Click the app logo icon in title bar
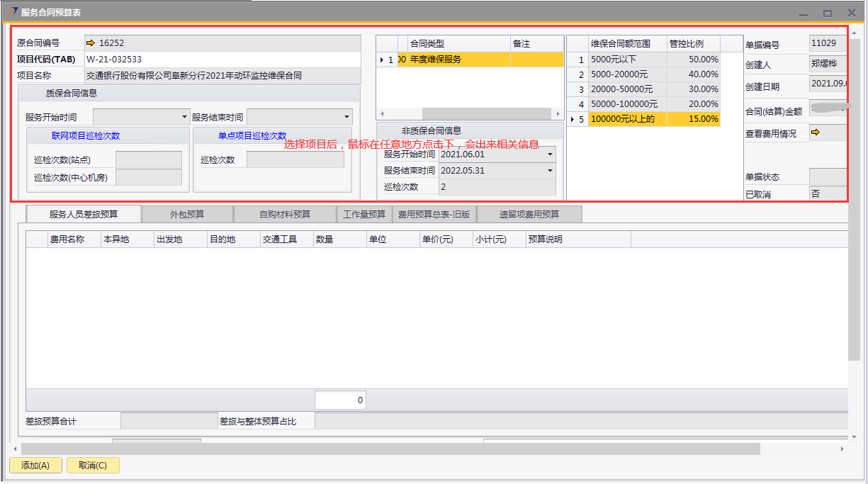Image resolution: width=868 pixels, height=484 pixels. [13, 12]
